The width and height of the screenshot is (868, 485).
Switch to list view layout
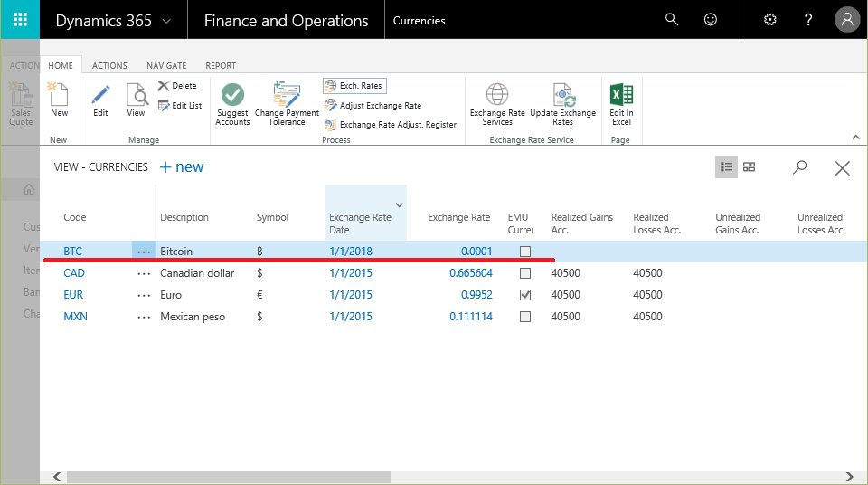tap(726, 166)
